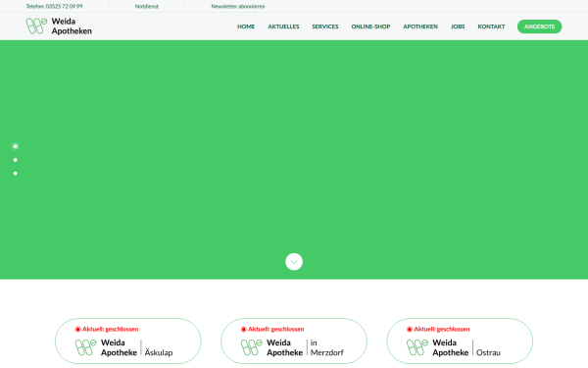
Task: Go to the Home menu item
Action: click(246, 26)
